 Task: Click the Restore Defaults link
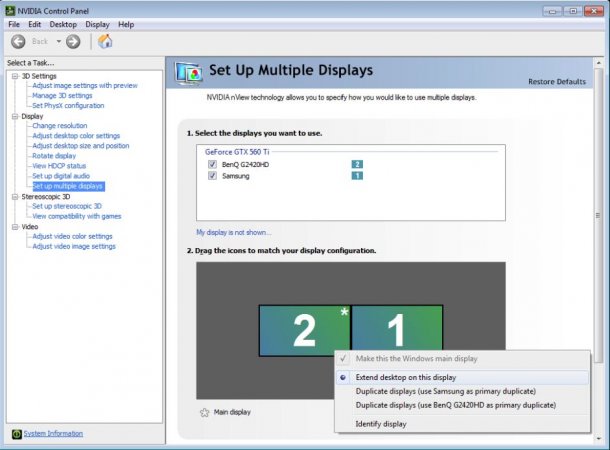[x=557, y=82]
